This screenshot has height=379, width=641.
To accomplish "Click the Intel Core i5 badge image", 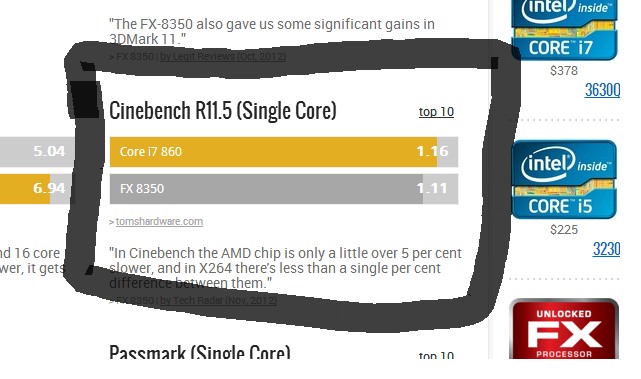I will (564, 179).
